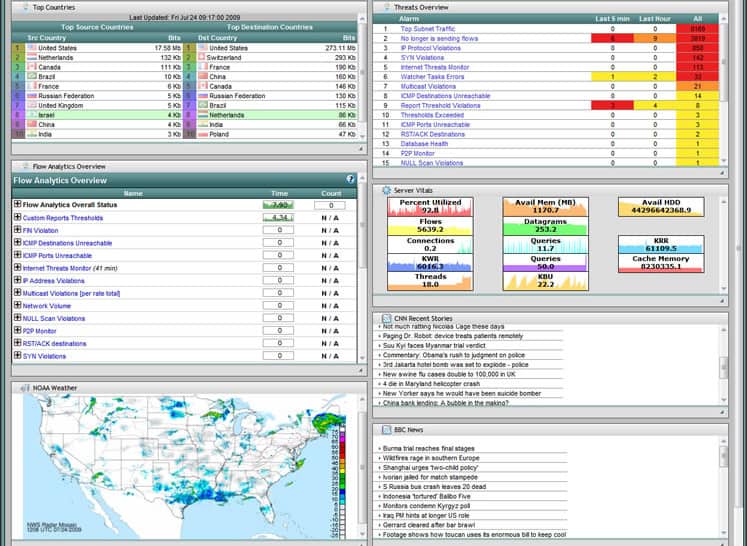
Task: Open the Connections vitals graph
Action: 430,244
